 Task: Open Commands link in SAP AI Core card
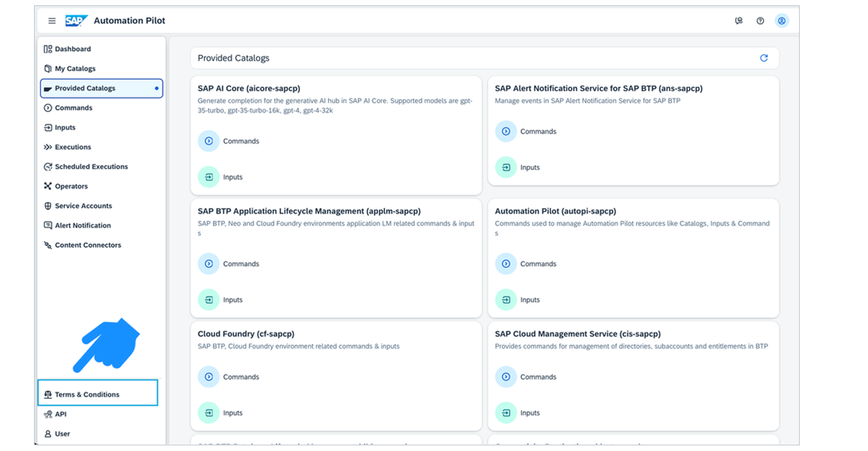(x=241, y=141)
